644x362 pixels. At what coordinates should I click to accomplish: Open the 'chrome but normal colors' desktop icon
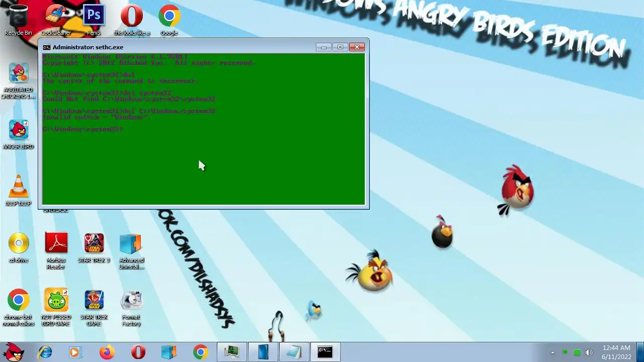coord(19,307)
